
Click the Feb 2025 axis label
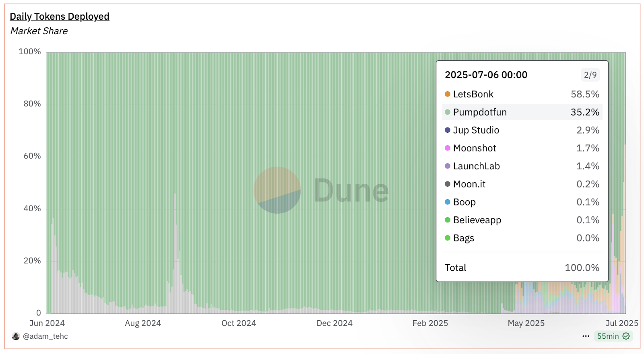click(x=430, y=323)
